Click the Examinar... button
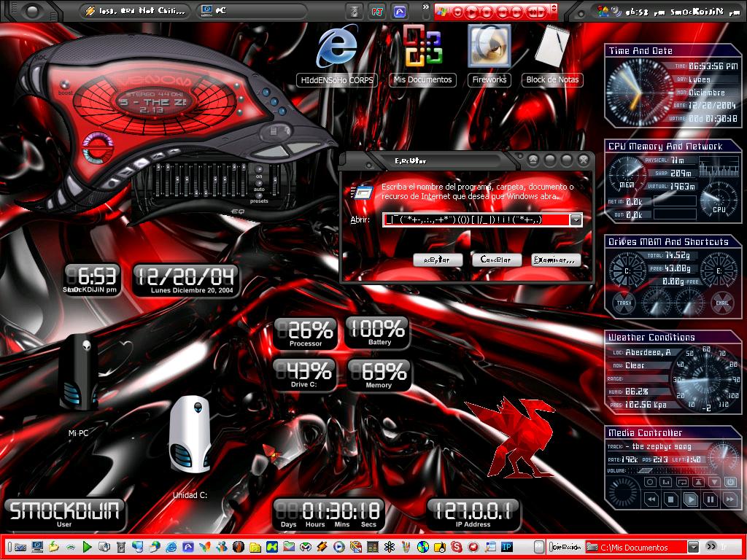The width and height of the screenshot is (747, 560). [x=556, y=260]
